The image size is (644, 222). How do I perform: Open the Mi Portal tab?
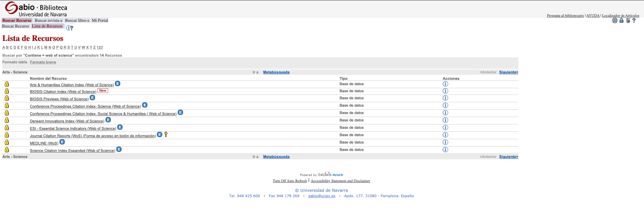100,20
